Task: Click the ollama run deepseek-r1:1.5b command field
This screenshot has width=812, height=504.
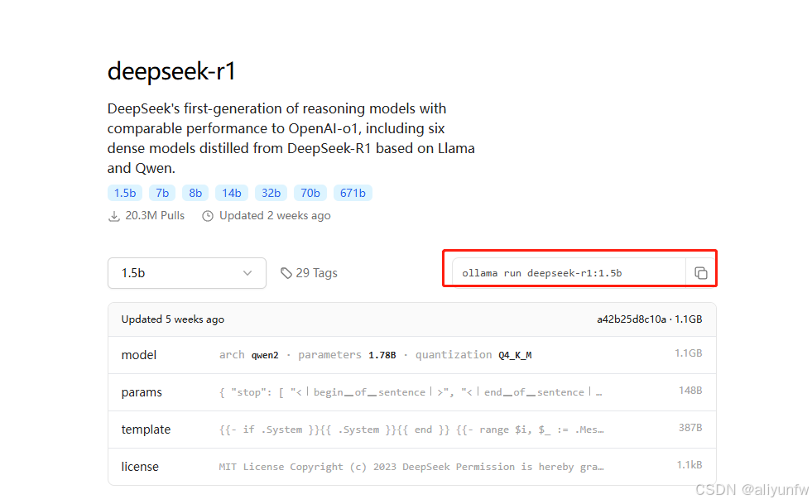Action: [569, 273]
